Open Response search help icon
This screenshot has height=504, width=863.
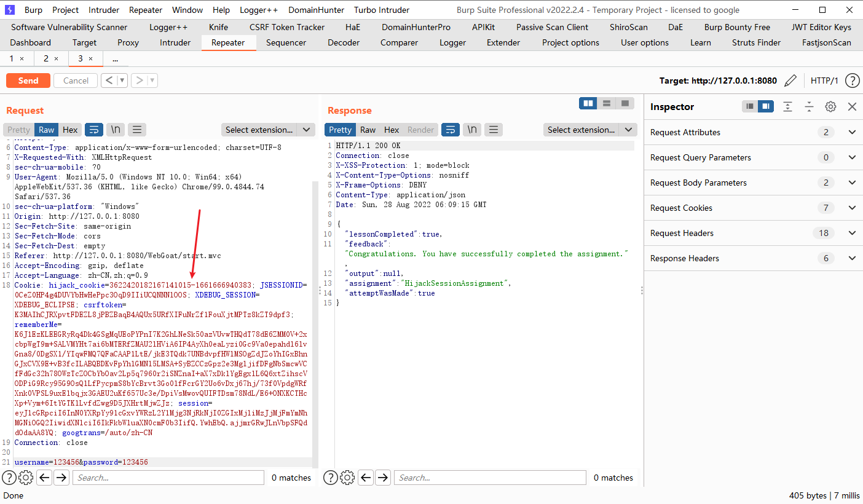coord(331,478)
